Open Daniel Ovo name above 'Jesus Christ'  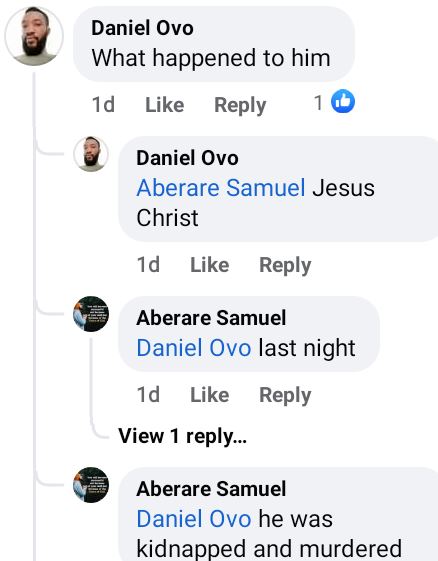188,158
